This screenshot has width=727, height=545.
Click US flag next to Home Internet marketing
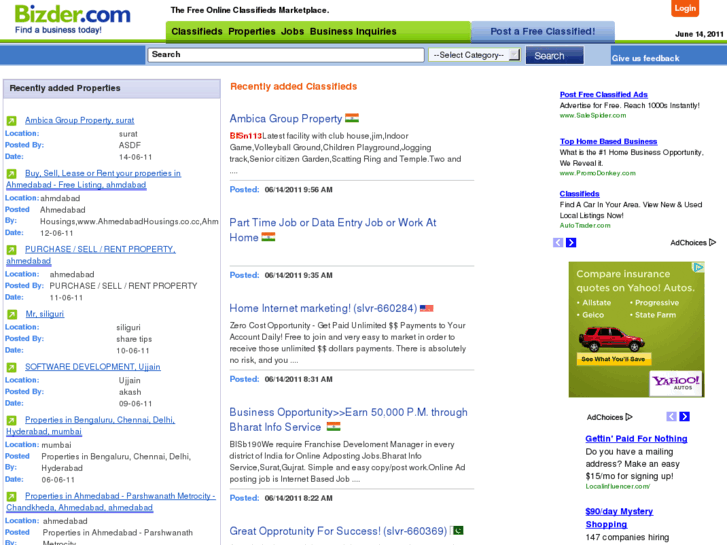[x=427, y=308]
